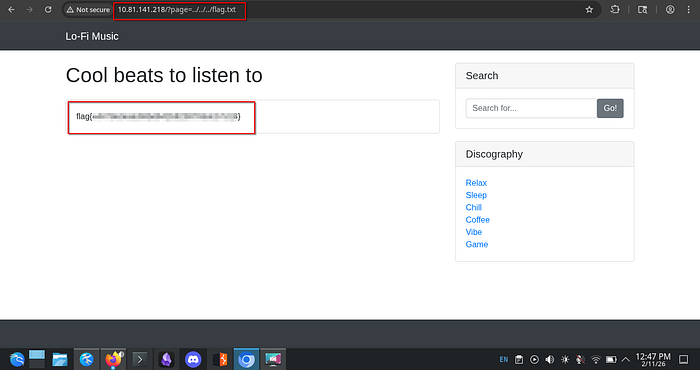This screenshot has height=370, width=700.
Task: Open the clipboard tray icon
Action: coord(519,359)
